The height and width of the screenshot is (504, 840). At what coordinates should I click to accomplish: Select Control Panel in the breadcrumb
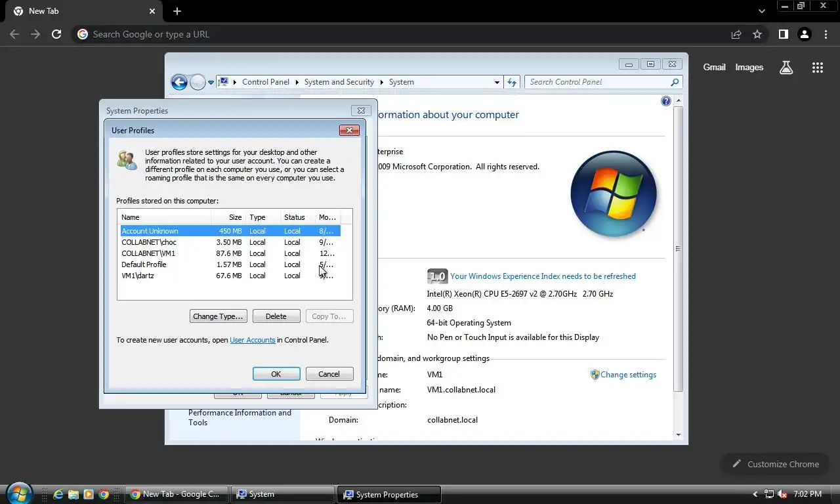pyautogui.click(x=266, y=82)
